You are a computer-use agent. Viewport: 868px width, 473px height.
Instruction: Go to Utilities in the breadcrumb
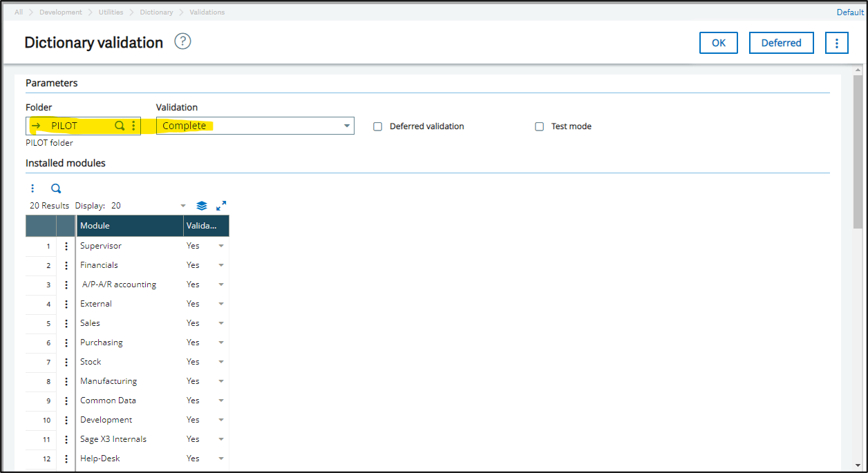click(111, 12)
